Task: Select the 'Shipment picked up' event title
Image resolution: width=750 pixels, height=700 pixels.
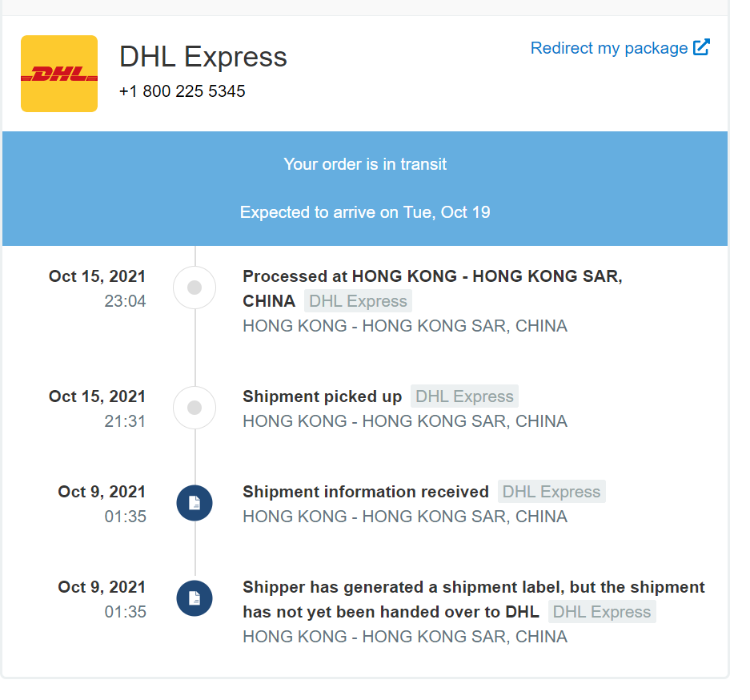Action: [x=322, y=396]
